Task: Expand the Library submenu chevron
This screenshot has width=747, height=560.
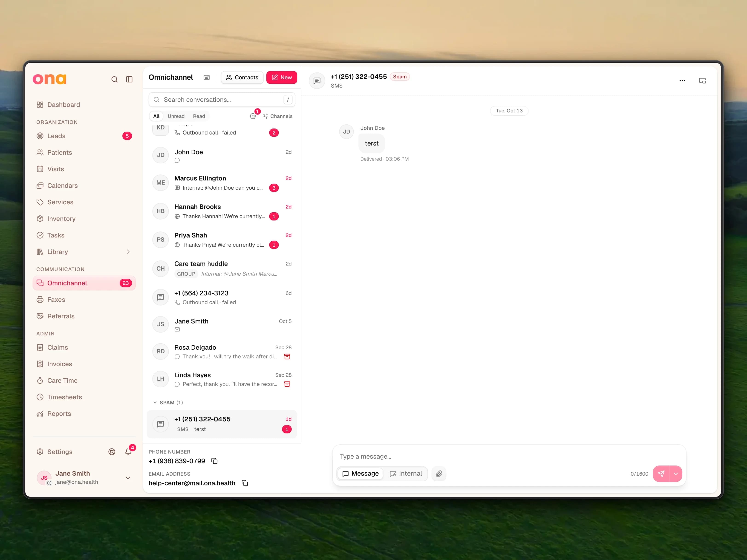Action: pos(128,252)
